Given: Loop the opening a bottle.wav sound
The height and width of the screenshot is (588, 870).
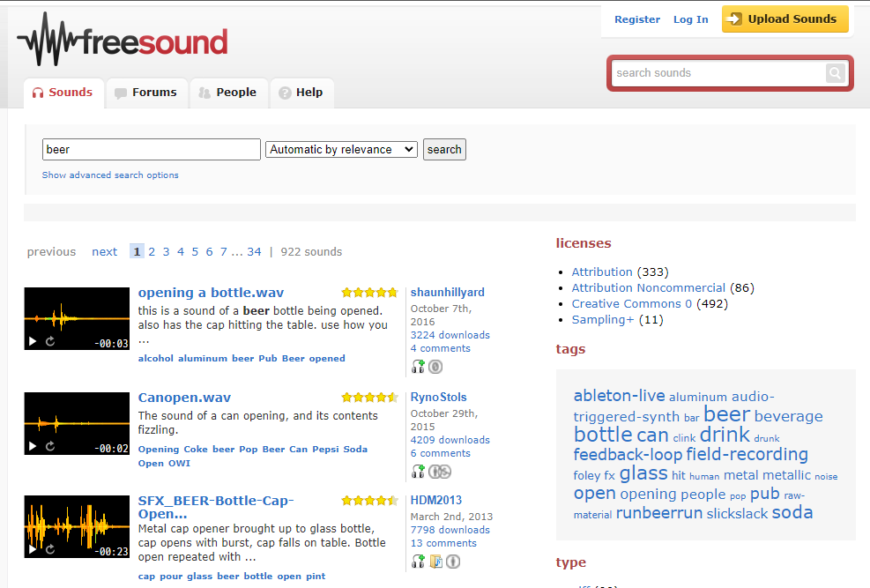Looking at the screenshot, I should [50, 342].
